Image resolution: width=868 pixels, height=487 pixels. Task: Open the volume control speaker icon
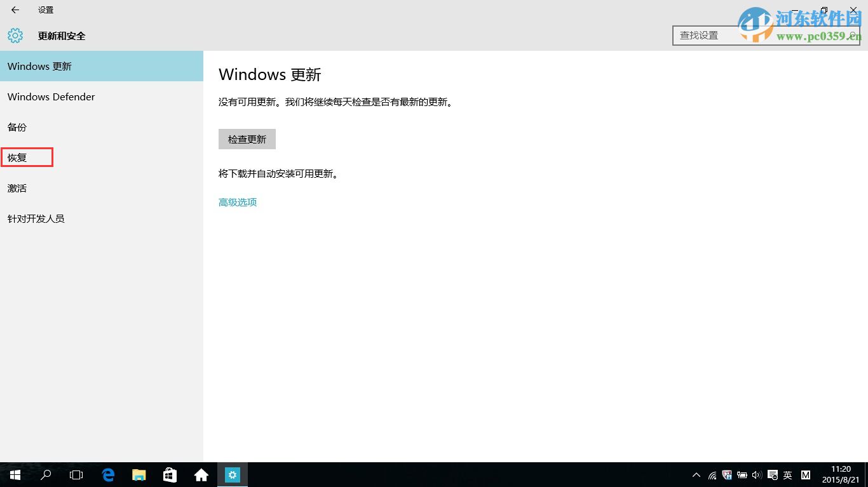point(757,474)
